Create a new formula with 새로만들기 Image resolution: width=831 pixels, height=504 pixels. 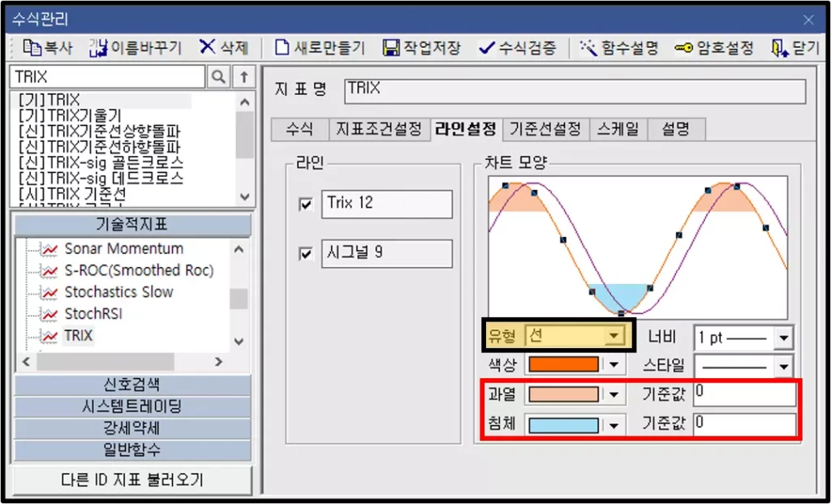click(320, 48)
